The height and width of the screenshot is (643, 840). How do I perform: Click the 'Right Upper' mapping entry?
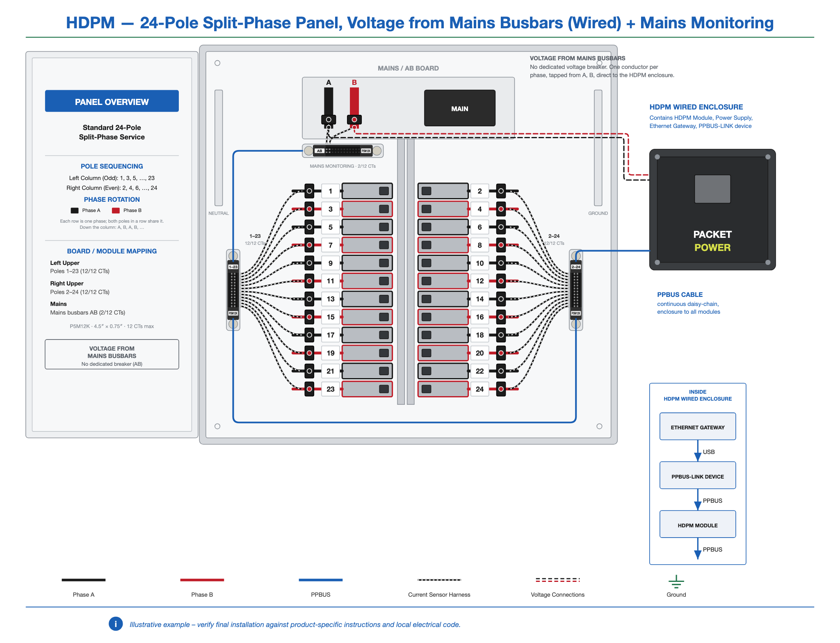(x=67, y=283)
